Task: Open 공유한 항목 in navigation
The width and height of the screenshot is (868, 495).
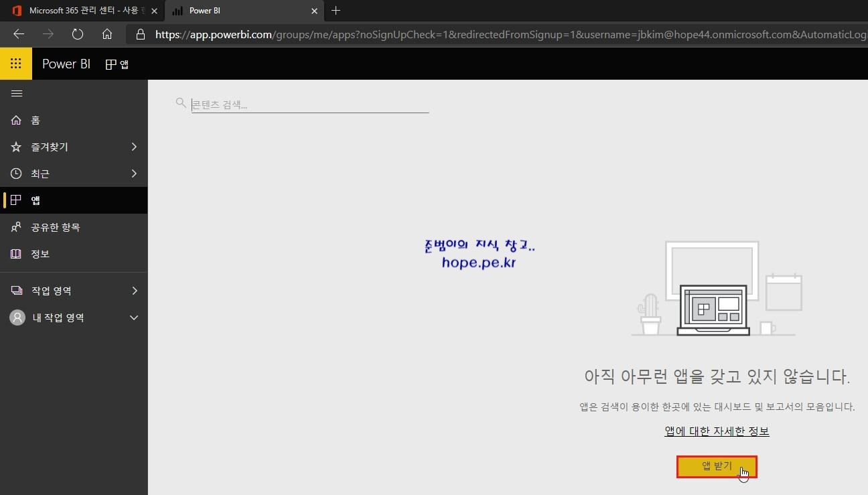Action: click(74, 227)
